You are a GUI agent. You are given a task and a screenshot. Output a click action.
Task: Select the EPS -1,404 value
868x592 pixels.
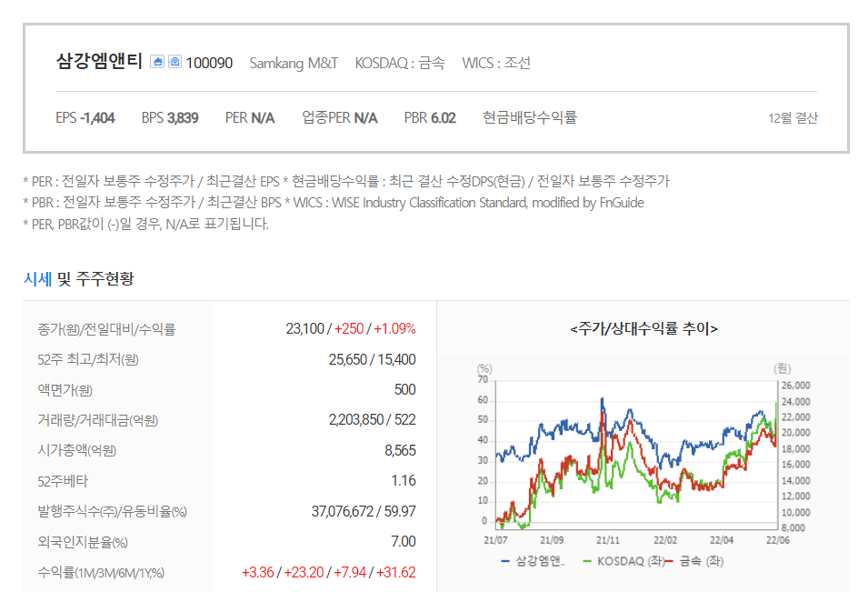pos(85,118)
